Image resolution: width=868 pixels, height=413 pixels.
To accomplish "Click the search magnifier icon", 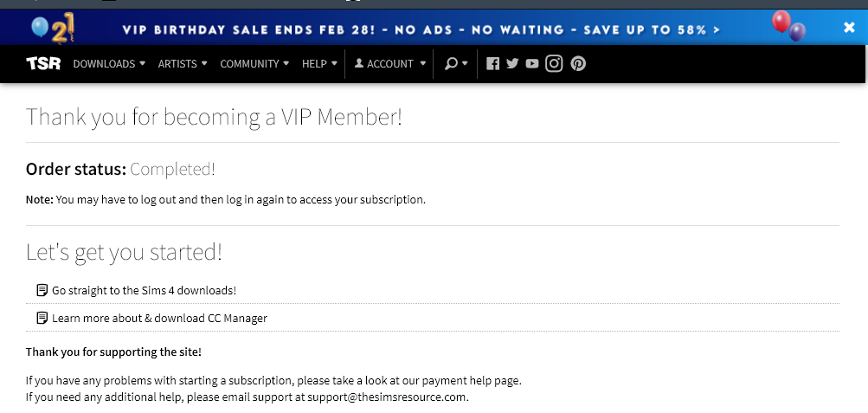I will click(x=452, y=63).
